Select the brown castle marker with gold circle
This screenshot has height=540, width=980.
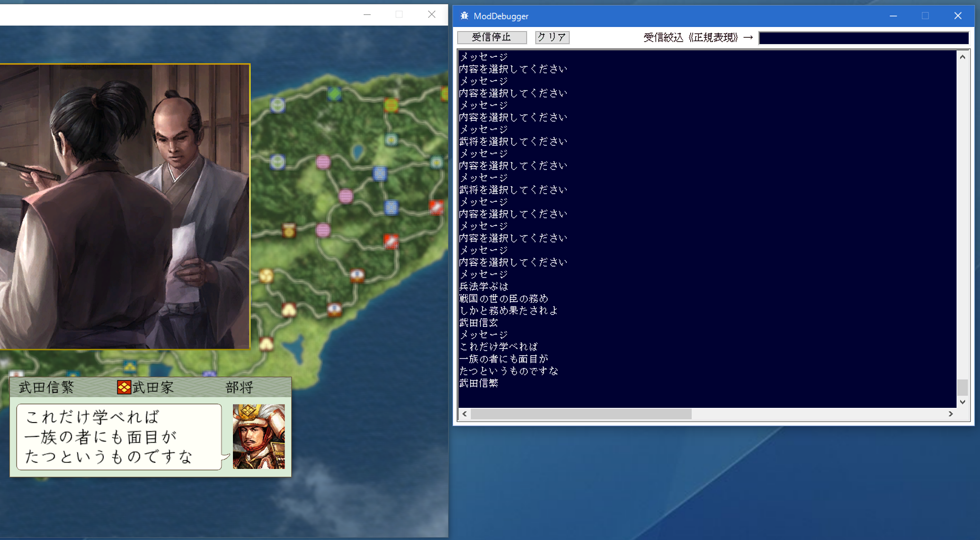tap(289, 231)
